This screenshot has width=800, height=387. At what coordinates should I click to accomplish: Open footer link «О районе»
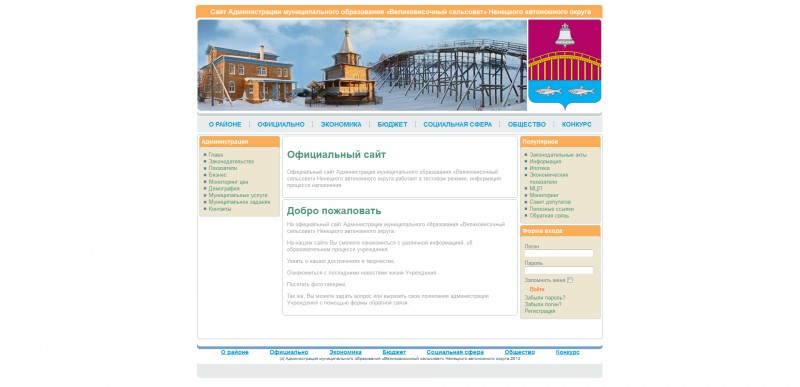click(x=235, y=352)
